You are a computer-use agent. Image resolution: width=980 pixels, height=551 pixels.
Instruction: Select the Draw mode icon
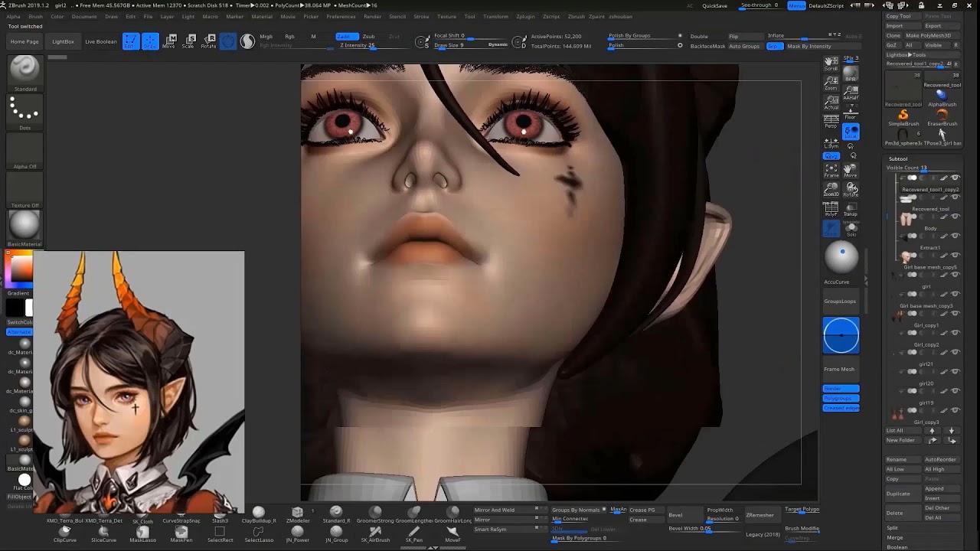[150, 41]
